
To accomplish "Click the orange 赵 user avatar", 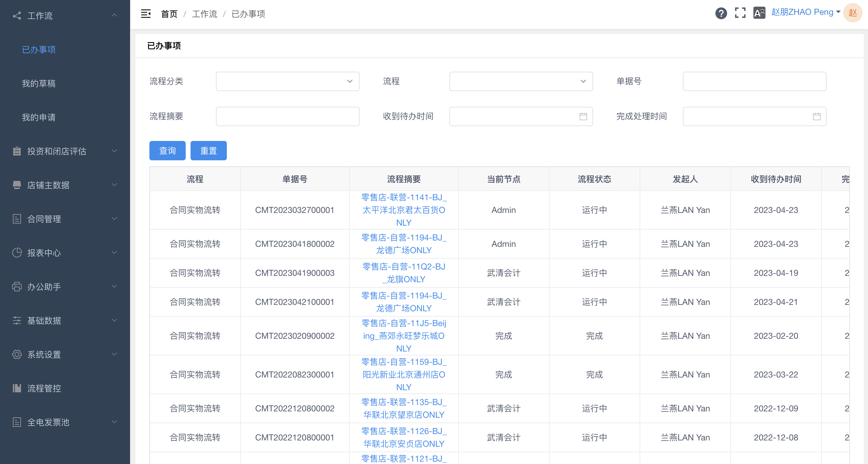I will (853, 13).
